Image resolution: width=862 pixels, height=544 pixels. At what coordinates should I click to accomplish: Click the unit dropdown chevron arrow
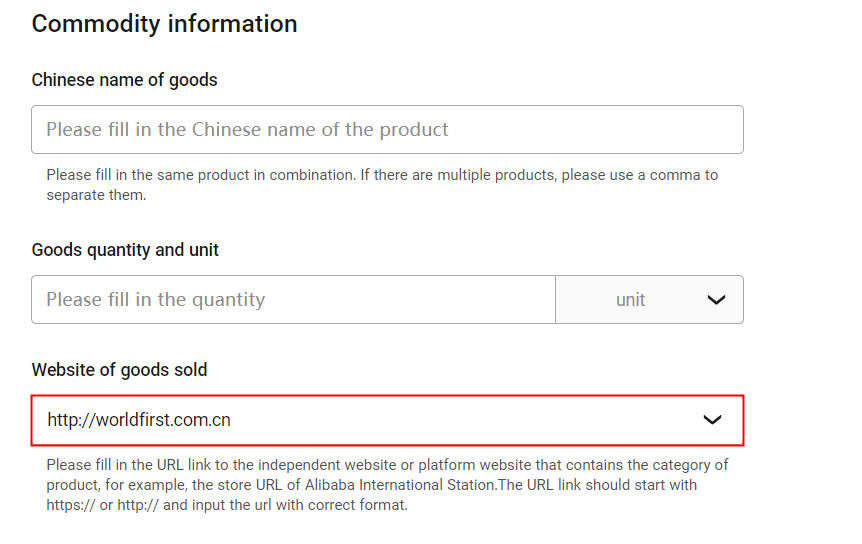click(x=716, y=300)
